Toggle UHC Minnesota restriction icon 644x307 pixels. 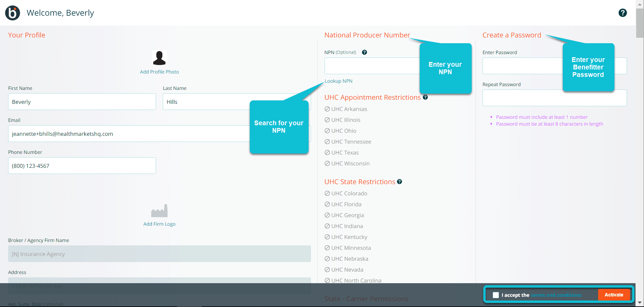tap(327, 248)
